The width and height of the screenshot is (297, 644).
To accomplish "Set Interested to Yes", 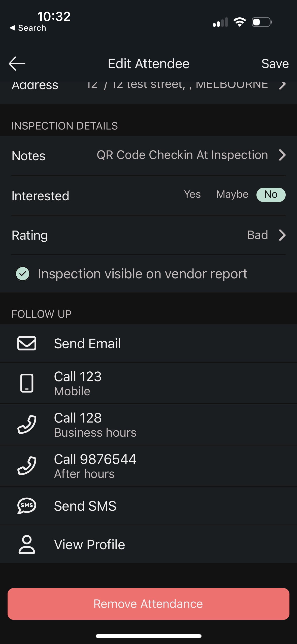I will pyautogui.click(x=192, y=195).
